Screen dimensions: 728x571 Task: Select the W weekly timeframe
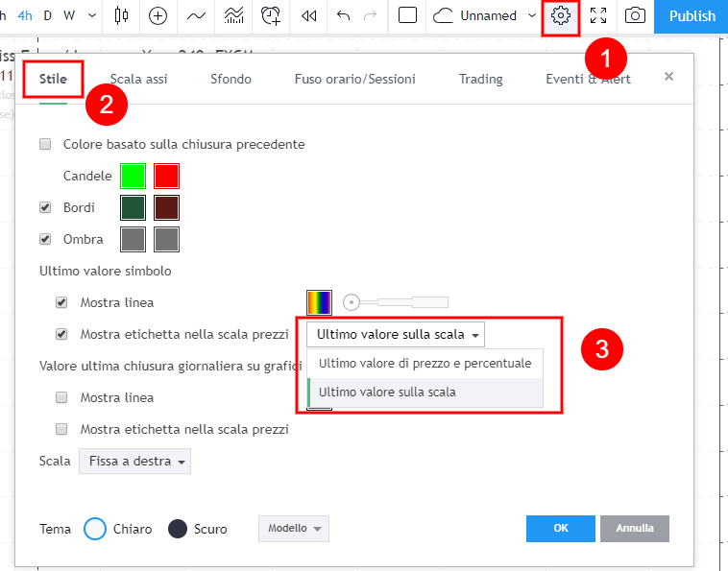(x=69, y=15)
